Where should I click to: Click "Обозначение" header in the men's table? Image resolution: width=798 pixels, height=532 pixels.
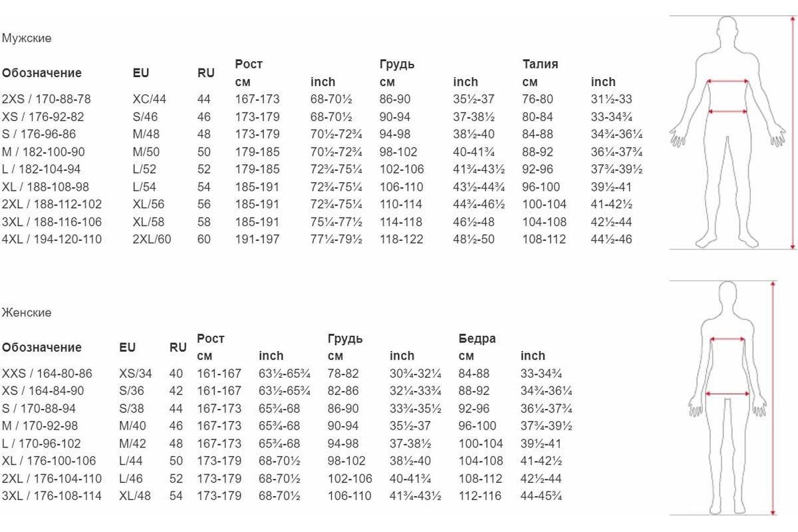42,73
